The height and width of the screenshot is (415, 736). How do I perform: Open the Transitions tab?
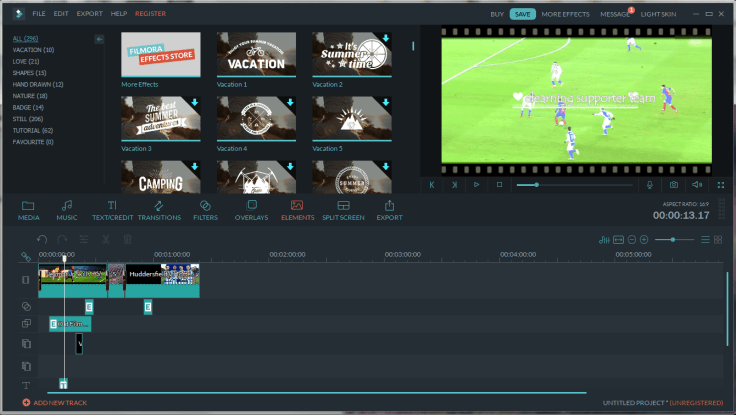[159, 210]
